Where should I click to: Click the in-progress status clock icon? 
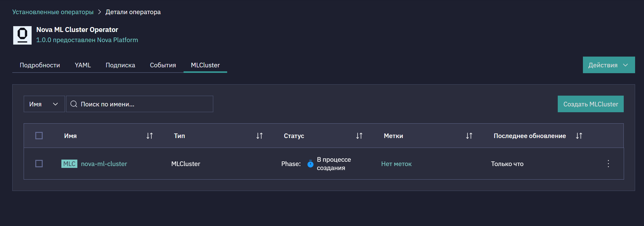coord(310,164)
